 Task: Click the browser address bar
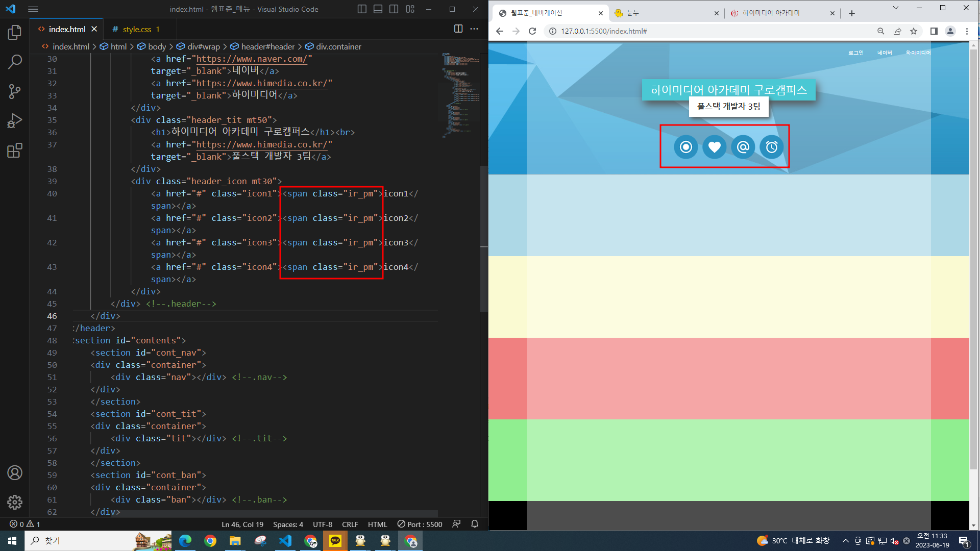tap(715, 31)
